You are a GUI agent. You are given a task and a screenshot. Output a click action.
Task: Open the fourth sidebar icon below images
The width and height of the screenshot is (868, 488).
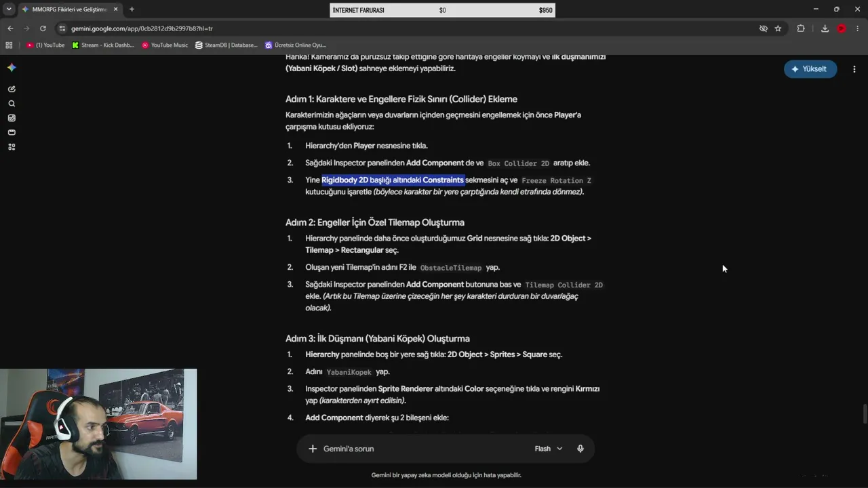12,132
